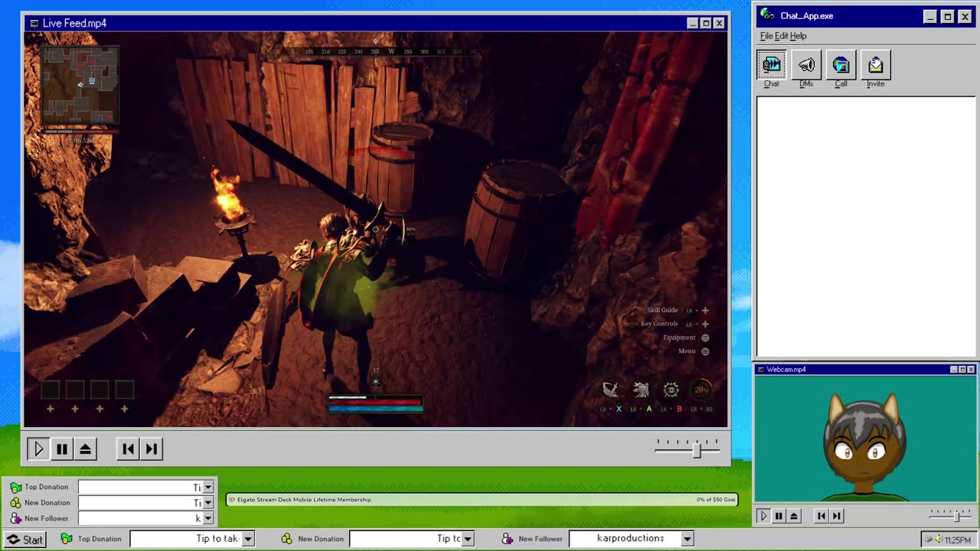Open the Help menu in Chat_App
This screenshot has width=980, height=551.
click(799, 36)
